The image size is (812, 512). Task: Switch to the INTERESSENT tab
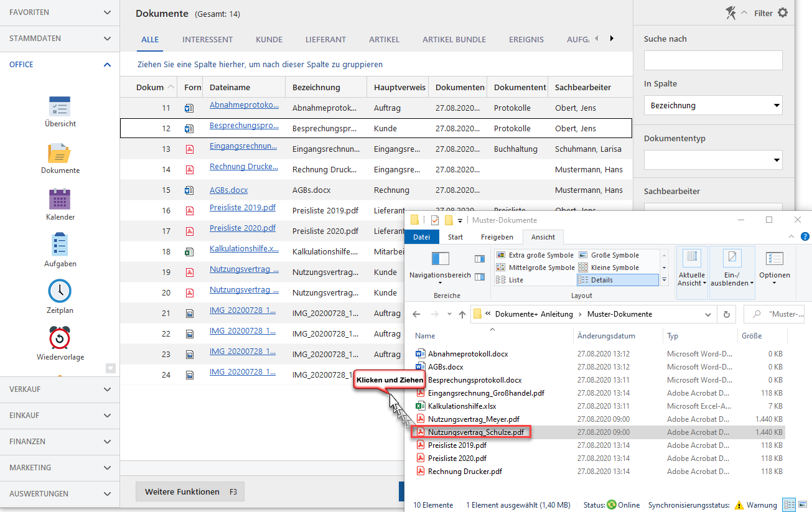tap(207, 39)
